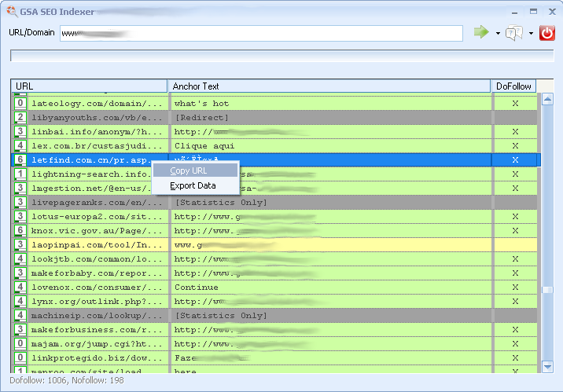The width and height of the screenshot is (563, 392).
Task: Click DoFollow X in lovenox row
Action: [x=515, y=288]
